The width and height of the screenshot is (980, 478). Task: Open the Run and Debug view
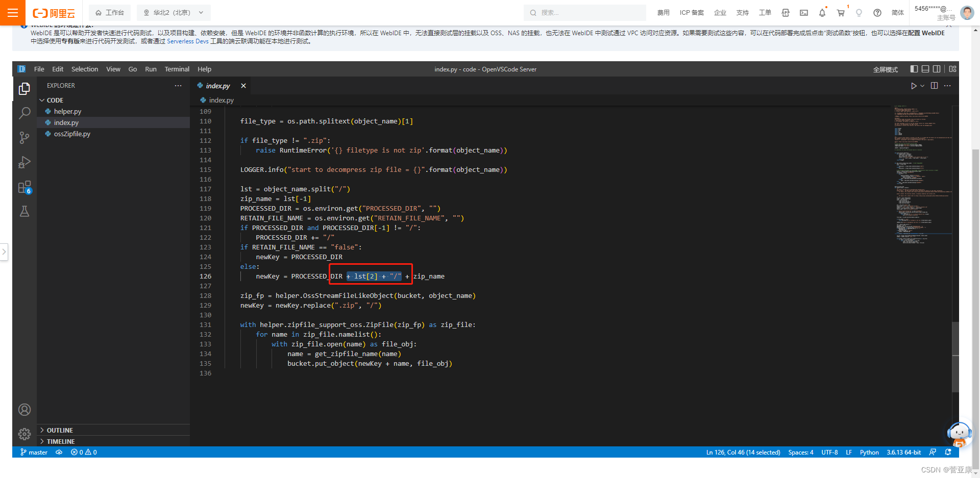[x=24, y=162]
